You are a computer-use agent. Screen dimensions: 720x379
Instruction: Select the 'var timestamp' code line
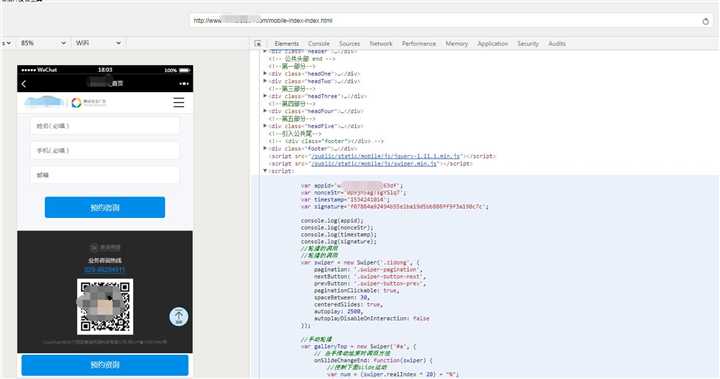tap(345, 200)
